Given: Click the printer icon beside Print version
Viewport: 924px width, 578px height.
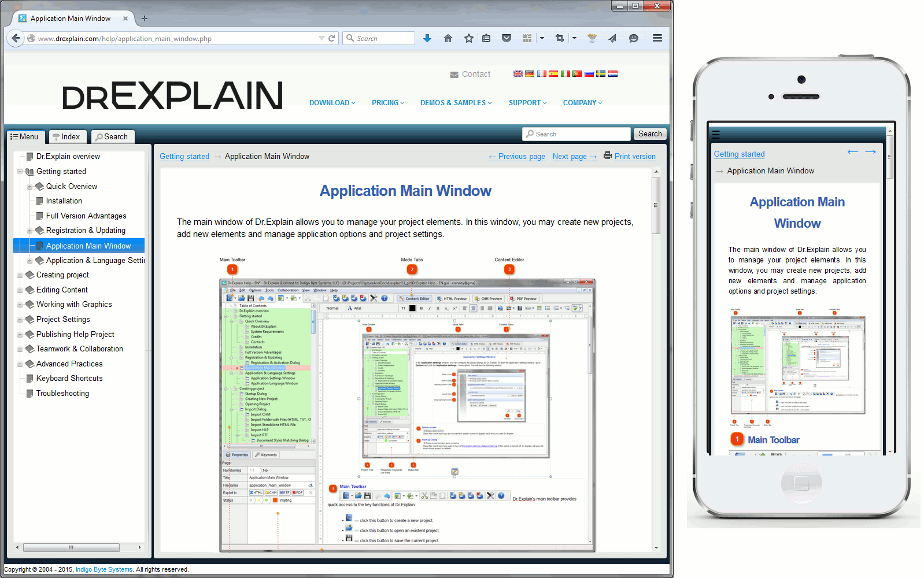Looking at the screenshot, I should (x=608, y=155).
